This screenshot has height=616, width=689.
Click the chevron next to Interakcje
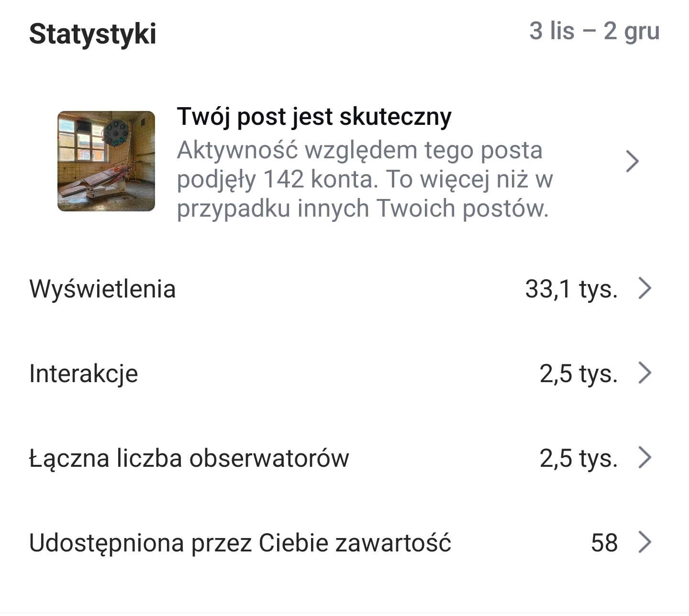(645, 373)
